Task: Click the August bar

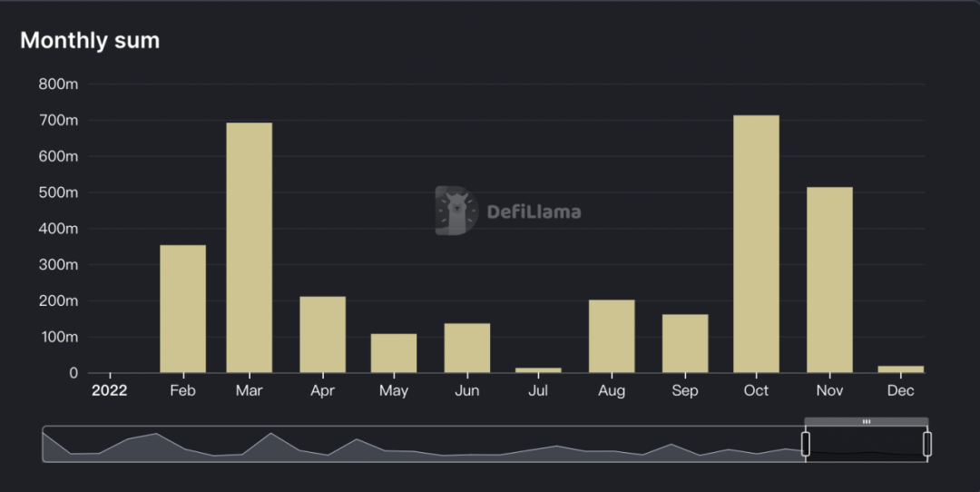Action: pyautogui.click(x=612, y=337)
